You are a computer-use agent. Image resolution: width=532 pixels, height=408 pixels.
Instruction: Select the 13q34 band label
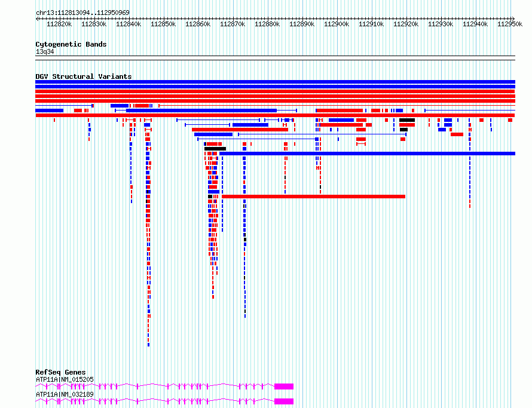[45, 51]
